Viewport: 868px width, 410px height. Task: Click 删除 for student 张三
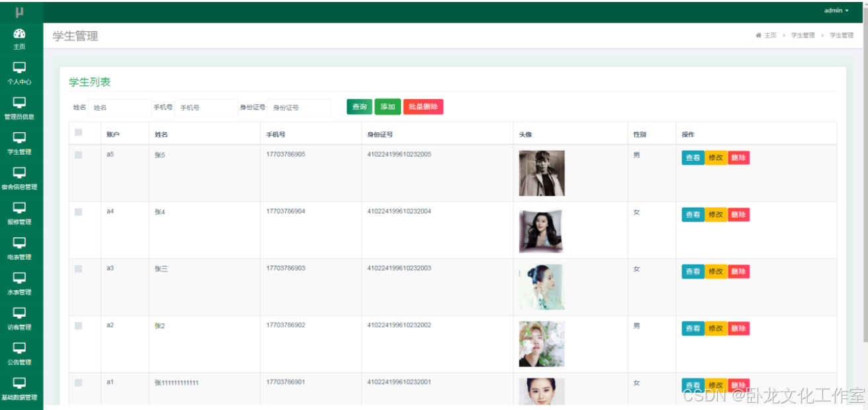coord(738,272)
